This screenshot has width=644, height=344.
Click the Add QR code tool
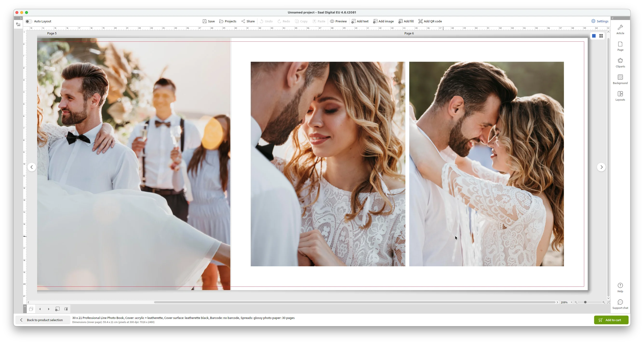430,21
